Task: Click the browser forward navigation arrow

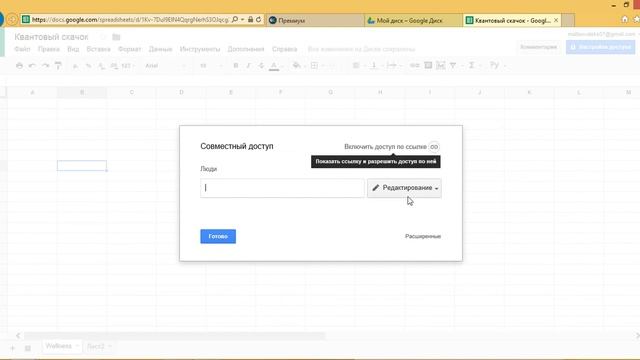Action: (x=12, y=19)
